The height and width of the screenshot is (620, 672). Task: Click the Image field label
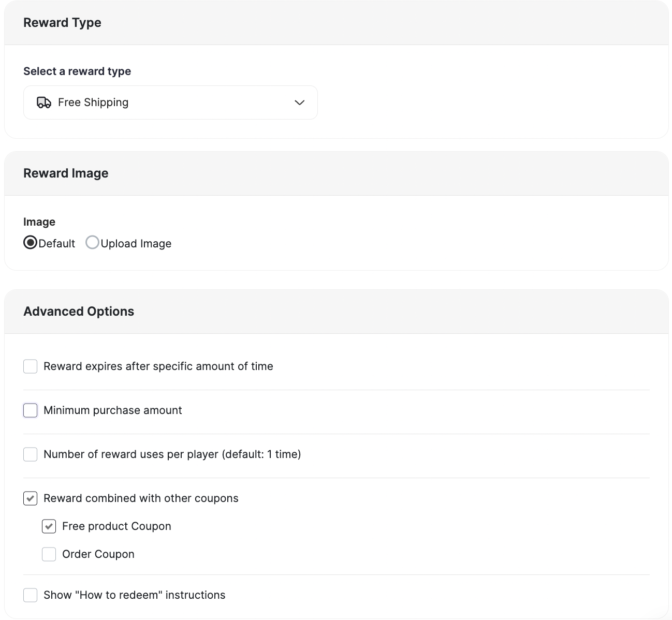pos(39,222)
